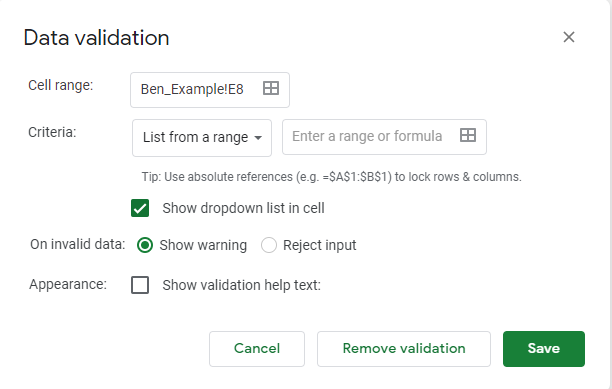This screenshot has width=612, height=389.
Task: Save the data validation settings
Action: 544,349
